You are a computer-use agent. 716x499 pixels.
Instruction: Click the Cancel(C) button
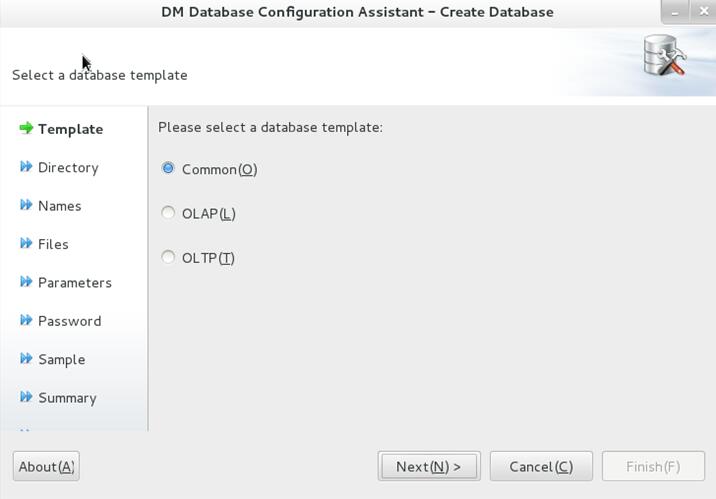[541, 466]
